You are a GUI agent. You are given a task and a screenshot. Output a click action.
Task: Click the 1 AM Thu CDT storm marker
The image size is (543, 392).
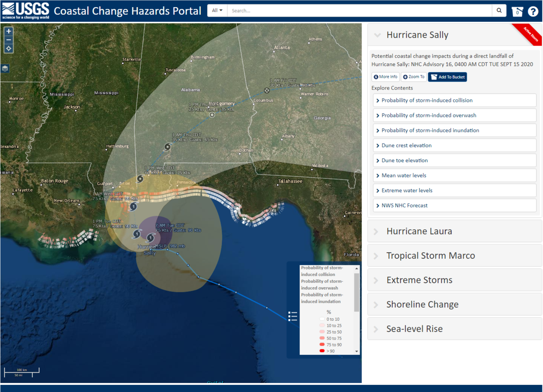pyautogui.click(x=167, y=147)
